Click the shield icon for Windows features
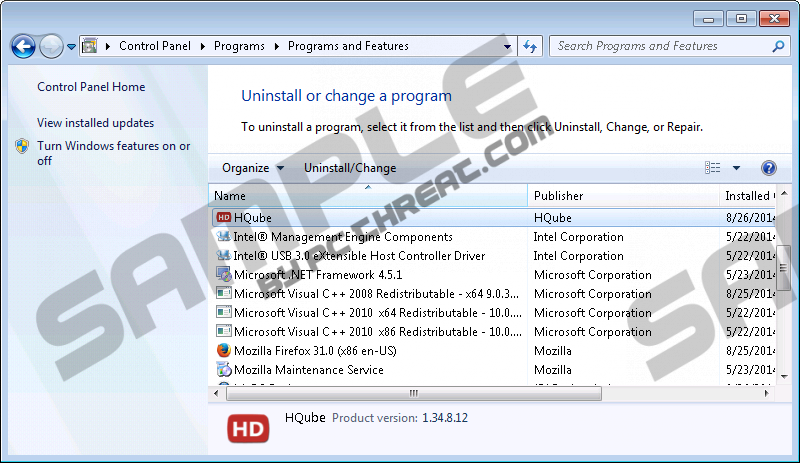Viewport: 800px width, 463px height. click(x=22, y=147)
